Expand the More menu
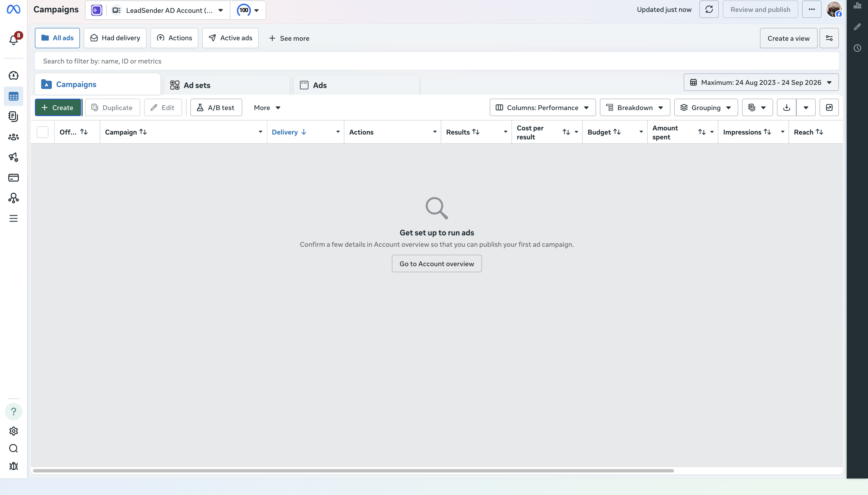Viewport: 868px width, 495px height. (x=267, y=107)
